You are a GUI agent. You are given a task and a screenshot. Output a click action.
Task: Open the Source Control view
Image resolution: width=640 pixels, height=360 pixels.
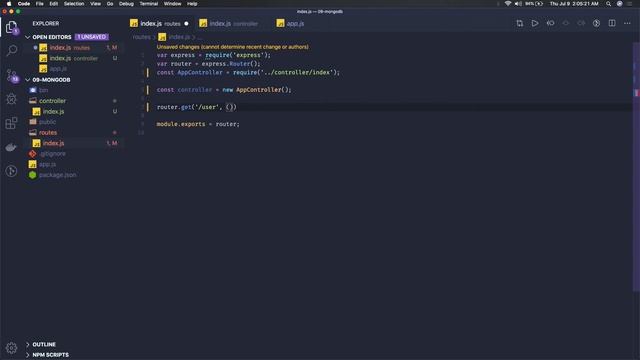tap(11, 75)
